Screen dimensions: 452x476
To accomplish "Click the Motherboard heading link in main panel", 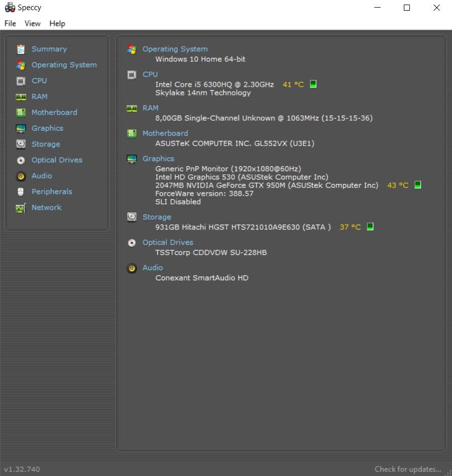I will click(165, 133).
